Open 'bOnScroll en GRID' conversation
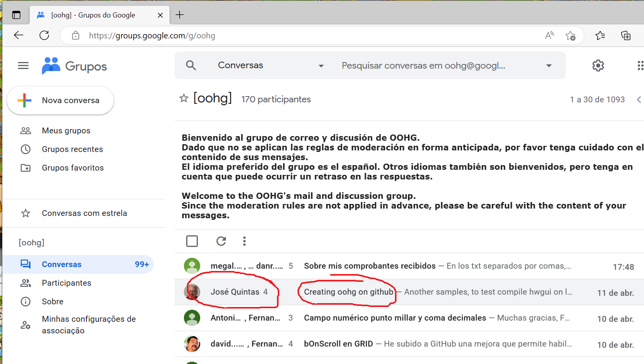644x364 pixels. click(338, 344)
